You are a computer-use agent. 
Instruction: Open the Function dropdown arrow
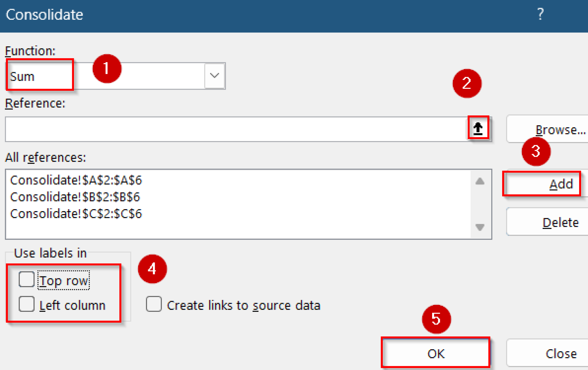(x=214, y=76)
